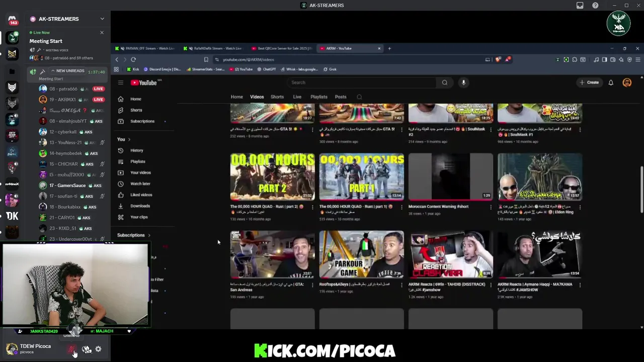Switch to PARVAN_OFF Stream browser tab
Image resolution: width=644 pixels, height=362 pixels.
(x=144, y=48)
